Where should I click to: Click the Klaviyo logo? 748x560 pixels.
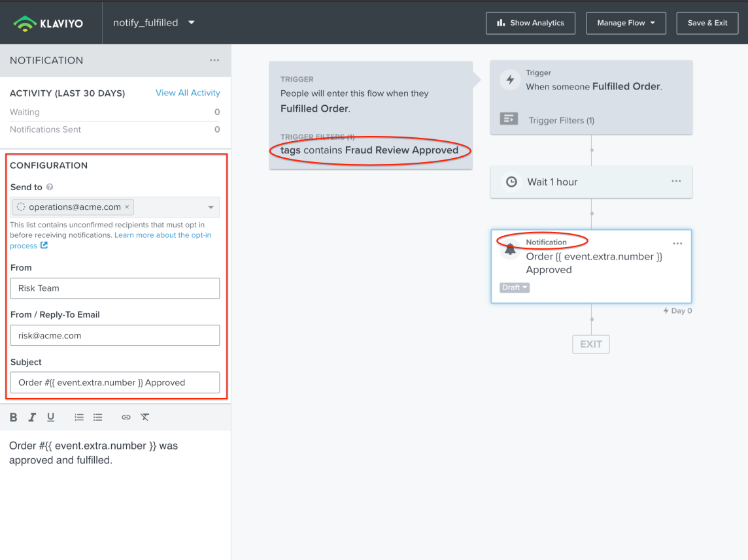pyautogui.click(x=48, y=23)
